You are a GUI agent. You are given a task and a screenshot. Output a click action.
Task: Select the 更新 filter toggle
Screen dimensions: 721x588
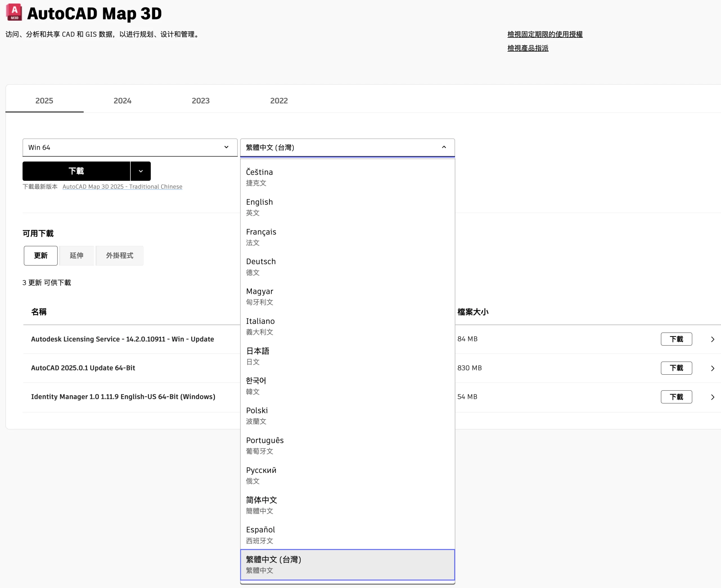click(x=41, y=255)
